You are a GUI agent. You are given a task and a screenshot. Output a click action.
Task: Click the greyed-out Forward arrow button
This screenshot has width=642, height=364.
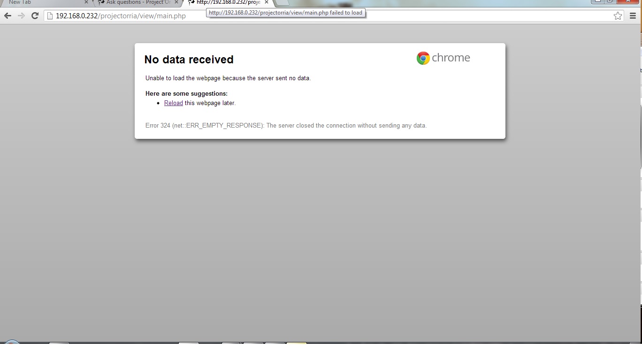pyautogui.click(x=21, y=16)
